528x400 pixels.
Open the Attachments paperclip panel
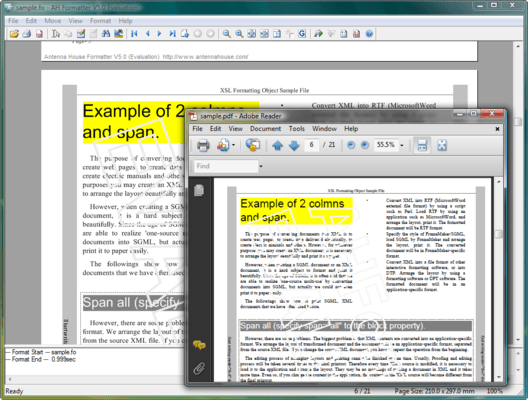(x=199, y=368)
